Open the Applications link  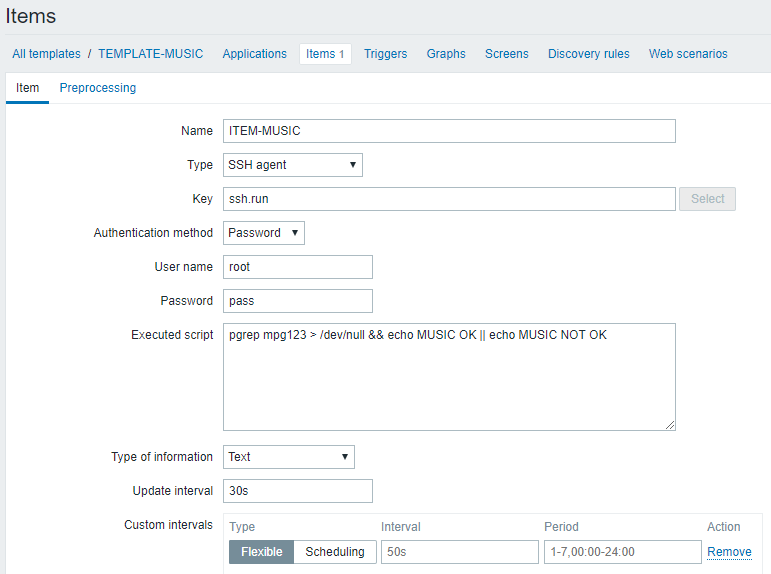point(254,54)
